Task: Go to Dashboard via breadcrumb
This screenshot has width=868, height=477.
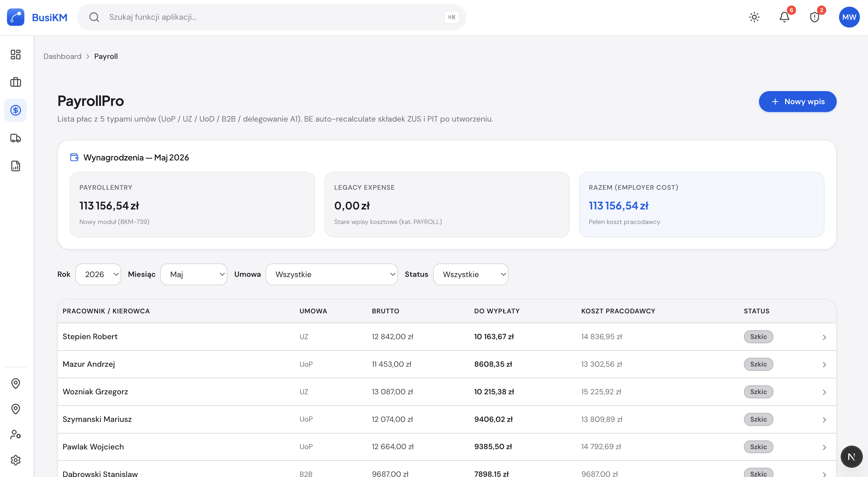Action: 62,56
